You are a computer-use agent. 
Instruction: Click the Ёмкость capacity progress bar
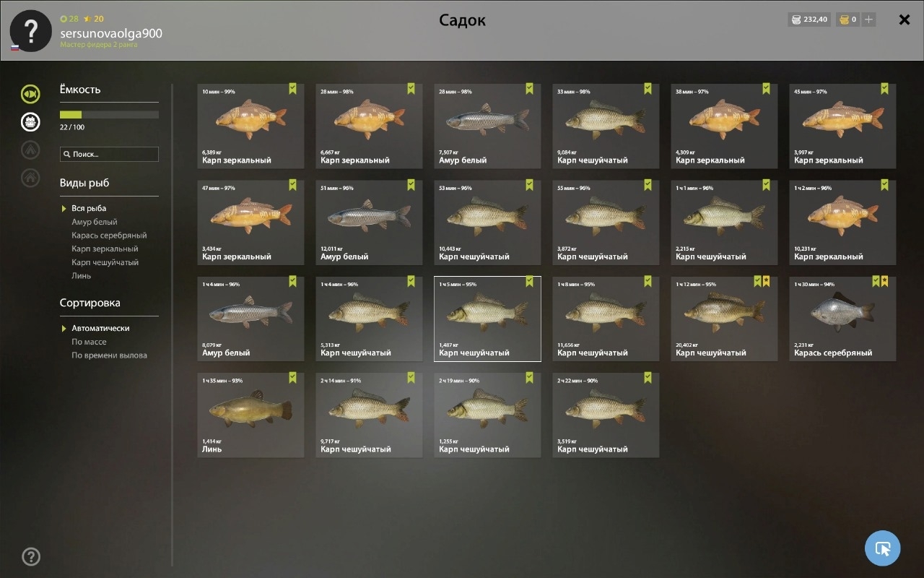point(109,115)
